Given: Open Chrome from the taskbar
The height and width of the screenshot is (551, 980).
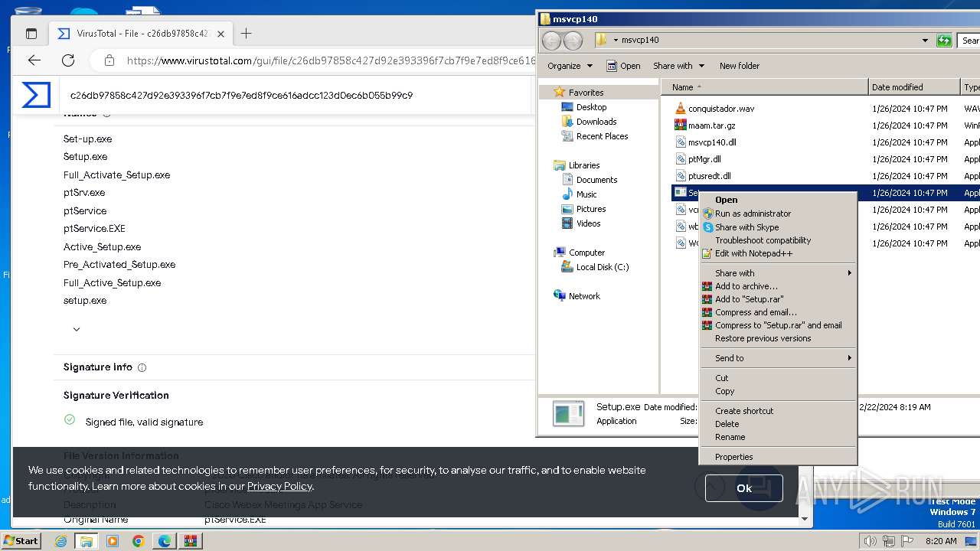Looking at the screenshot, I should tap(139, 541).
